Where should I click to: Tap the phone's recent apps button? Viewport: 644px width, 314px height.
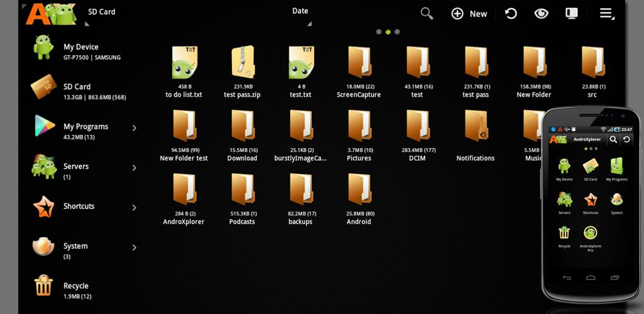(615, 278)
